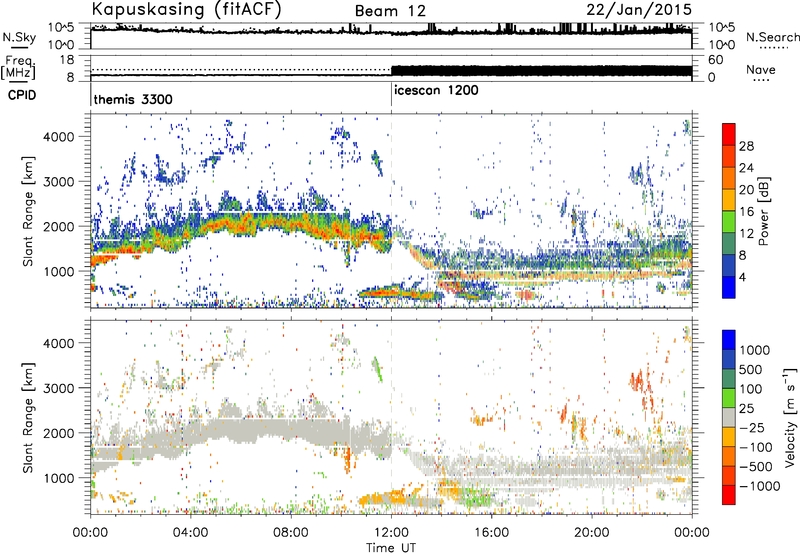The height and width of the screenshot is (554, 800).
Task: Click the "−1000" tick on Velocity colorbar
Action: click(759, 486)
